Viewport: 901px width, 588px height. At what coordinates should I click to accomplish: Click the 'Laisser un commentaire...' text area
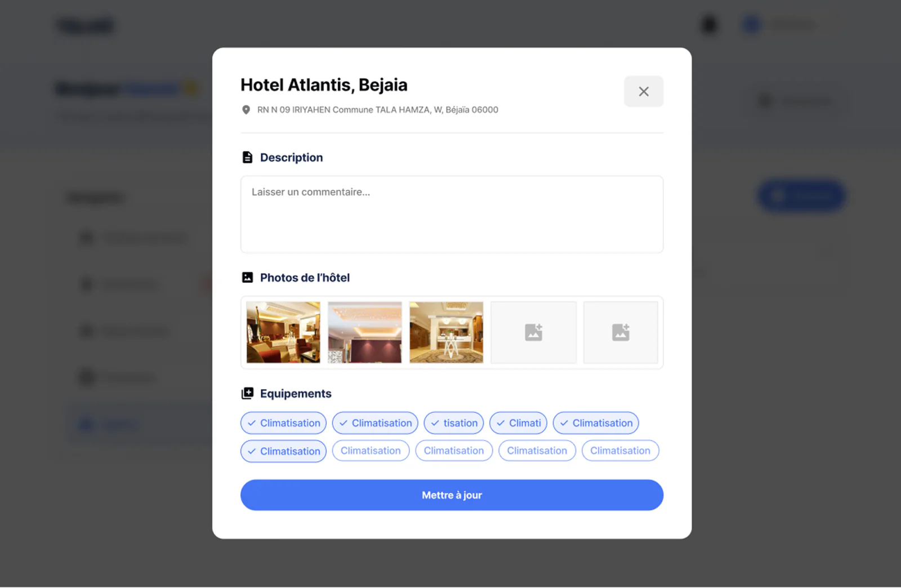tap(452, 215)
